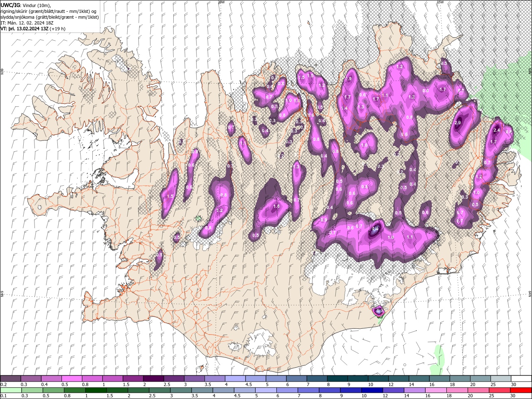Pick the 2 green swatch in rain legend row
532x399 pixels.
coord(138,390)
